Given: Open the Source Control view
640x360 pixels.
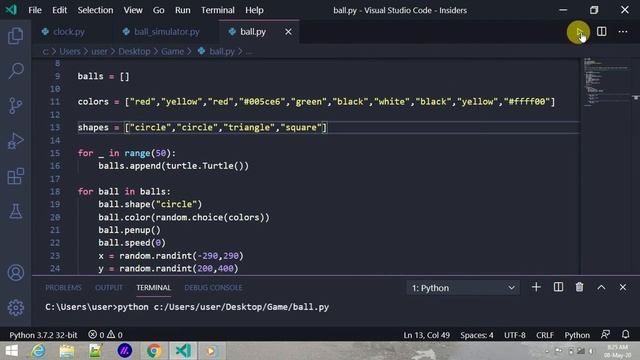Looking at the screenshot, I should click(16, 106).
